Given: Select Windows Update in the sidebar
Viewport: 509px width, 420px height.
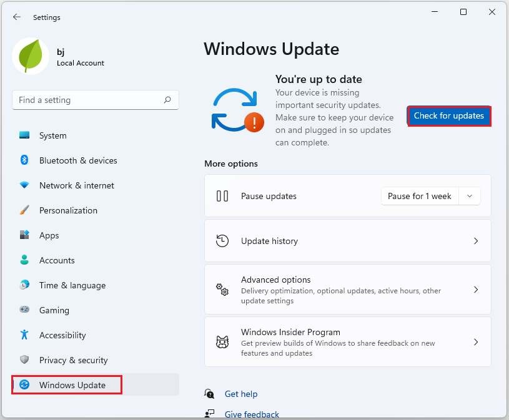Looking at the screenshot, I should pyautogui.click(x=96, y=384).
